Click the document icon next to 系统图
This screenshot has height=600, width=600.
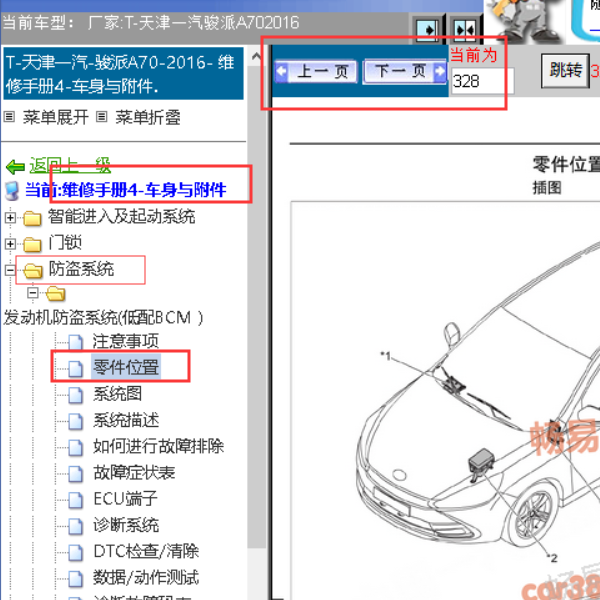pyautogui.click(x=75, y=395)
